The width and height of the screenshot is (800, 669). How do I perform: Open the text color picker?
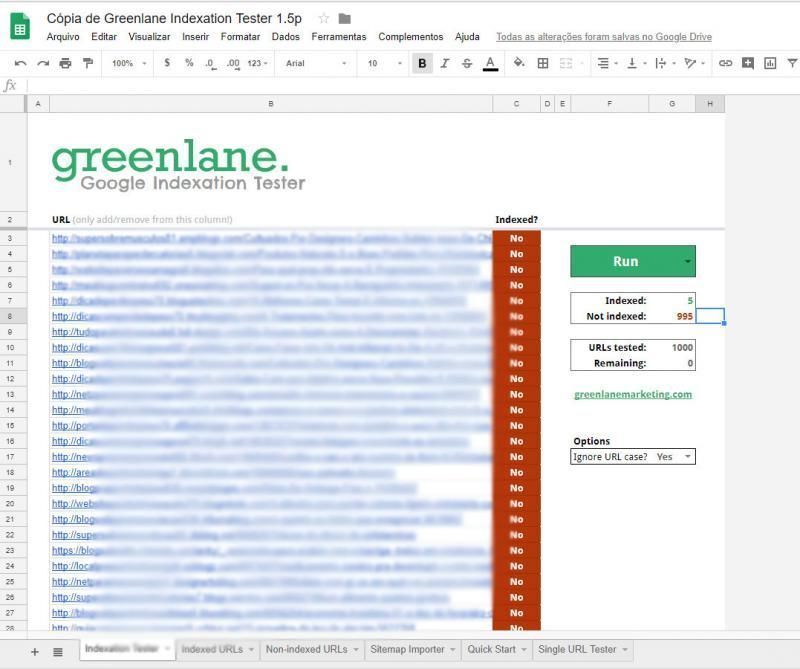click(490, 63)
